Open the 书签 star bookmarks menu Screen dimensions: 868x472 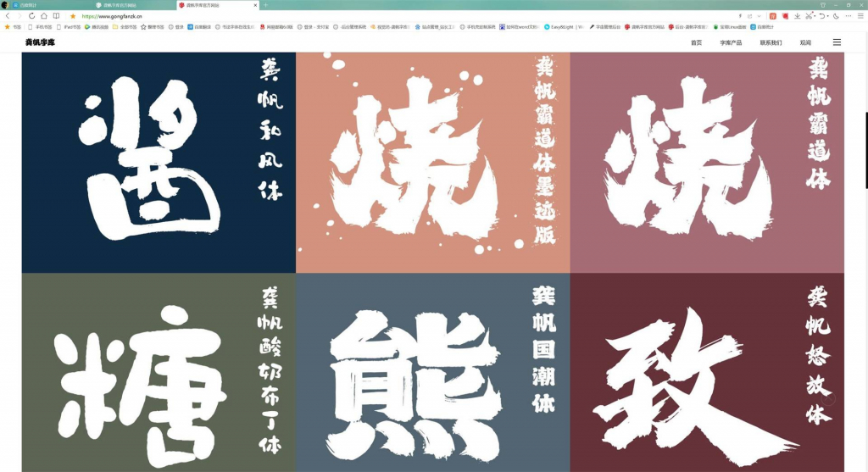(13, 26)
